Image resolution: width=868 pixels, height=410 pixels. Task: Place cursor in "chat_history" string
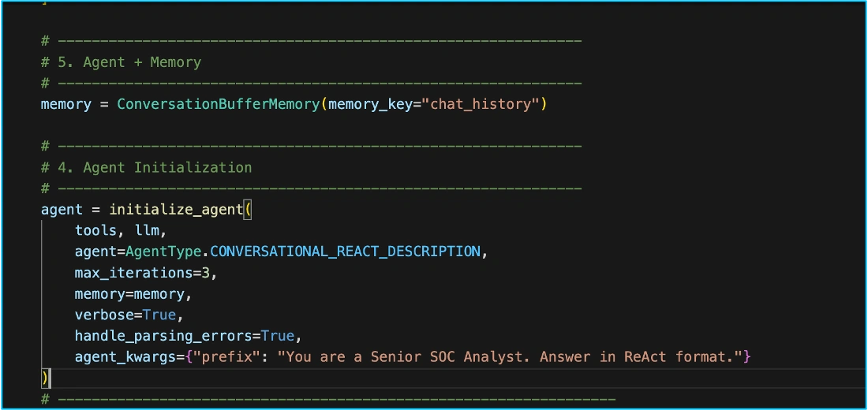481,104
